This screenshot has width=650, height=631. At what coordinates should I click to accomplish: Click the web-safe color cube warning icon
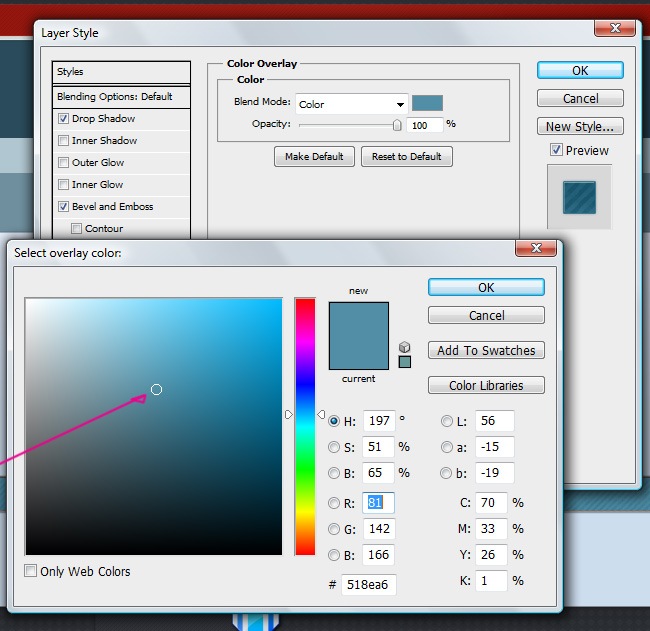coord(404,346)
